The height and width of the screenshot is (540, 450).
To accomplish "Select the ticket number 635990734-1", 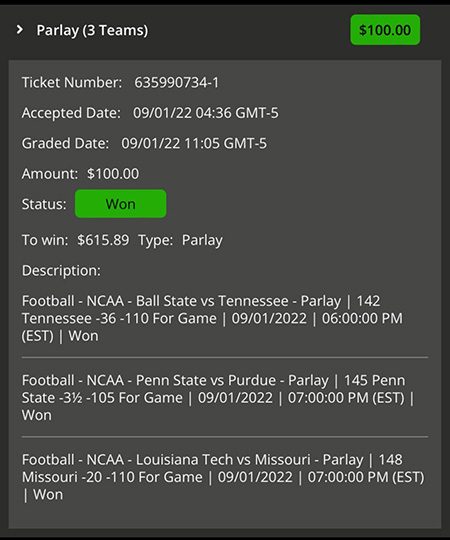I will [177, 83].
